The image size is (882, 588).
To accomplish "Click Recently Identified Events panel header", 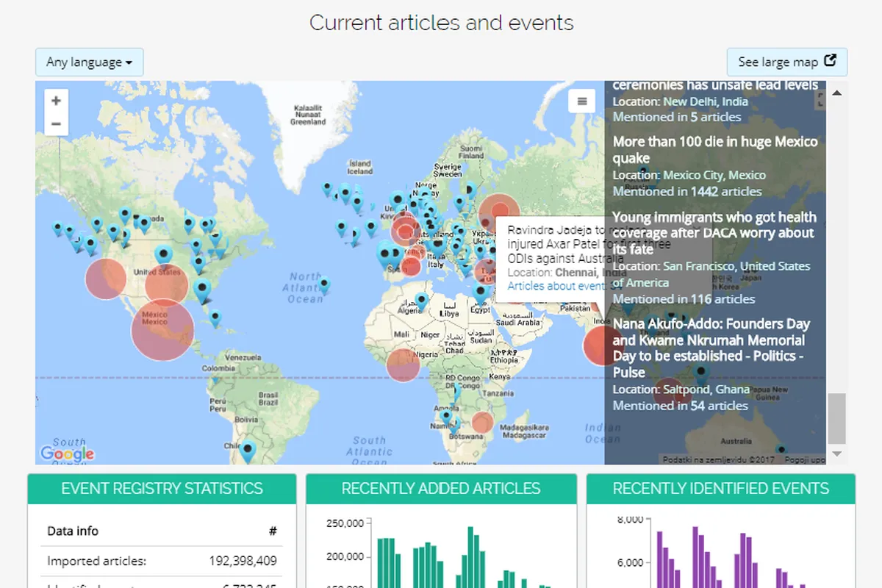I will click(x=721, y=489).
